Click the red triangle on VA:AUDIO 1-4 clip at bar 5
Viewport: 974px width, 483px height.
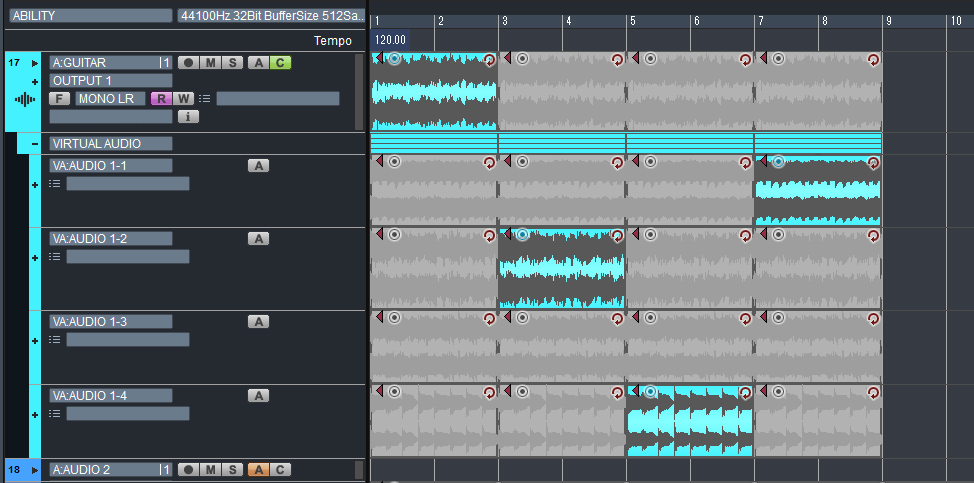point(635,391)
